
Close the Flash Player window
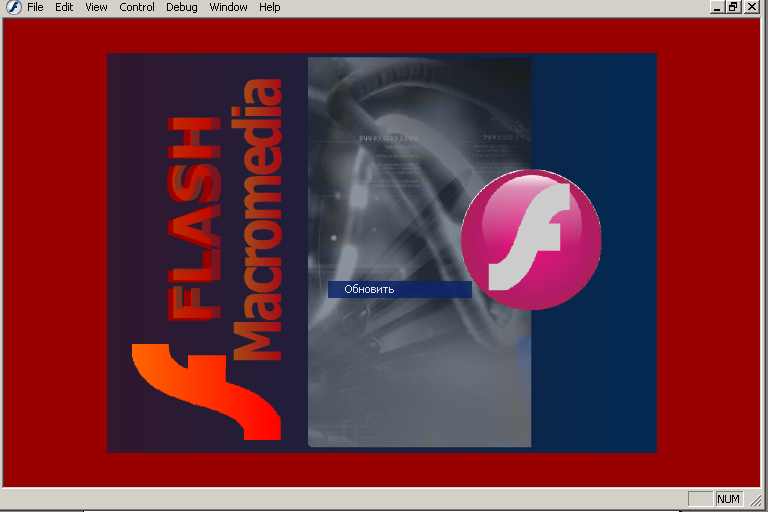click(751, 7)
